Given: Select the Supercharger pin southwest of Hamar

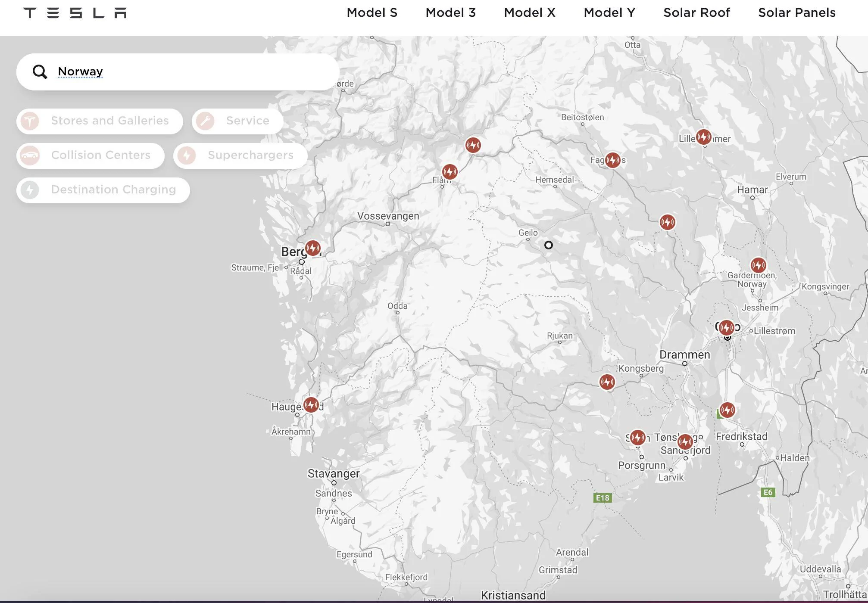Looking at the screenshot, I should click(668, 222).
